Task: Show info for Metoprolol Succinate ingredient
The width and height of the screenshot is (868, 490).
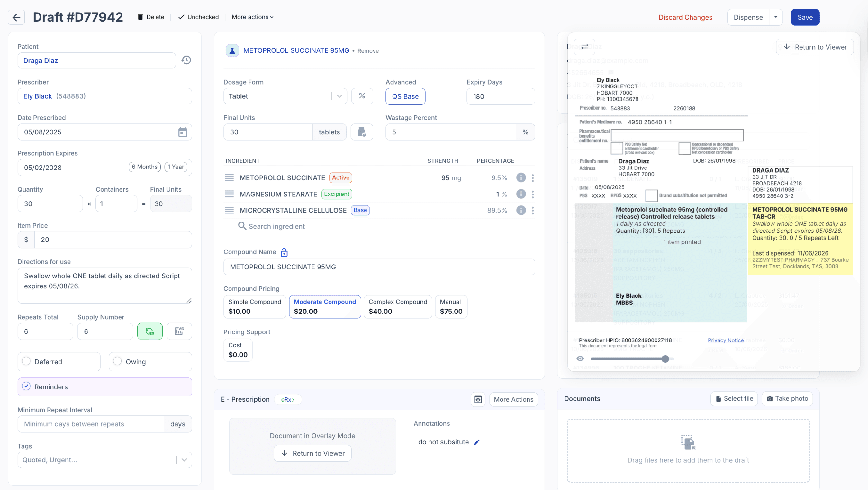Action: pyautogui.click(x=521, y=177)
